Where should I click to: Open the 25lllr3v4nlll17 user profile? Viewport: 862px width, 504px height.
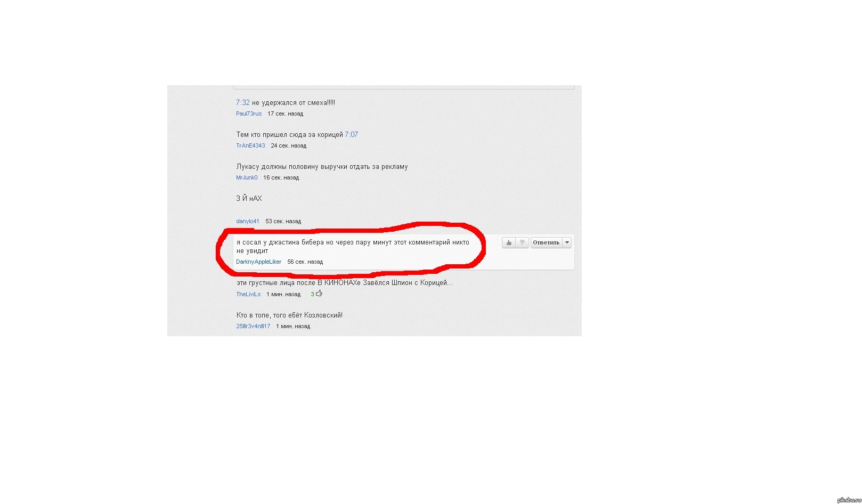click(x=253, y=326)
